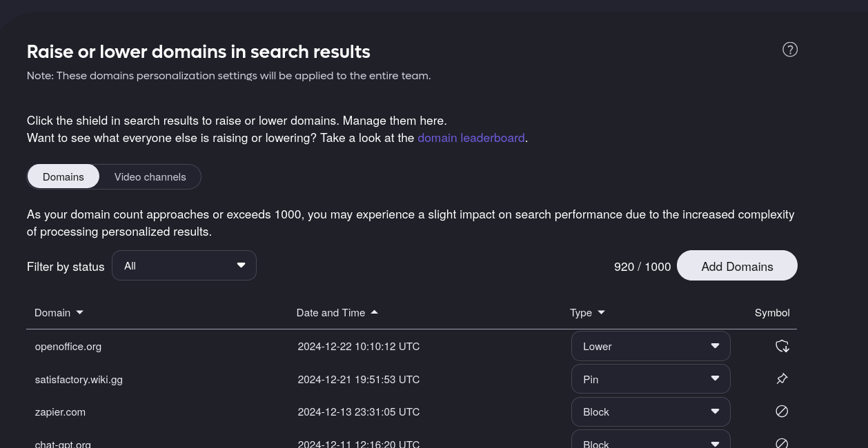Switch to the Video channels tab
The height and width of the screenshot is (448, 868).
pyautogui.click(x=150, y=176)
